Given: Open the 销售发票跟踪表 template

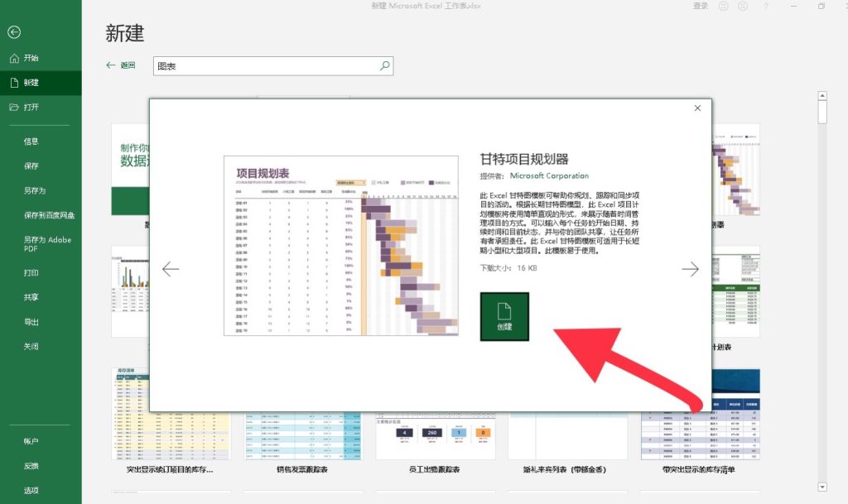Looking at the screenshot, I should point(302,440).
